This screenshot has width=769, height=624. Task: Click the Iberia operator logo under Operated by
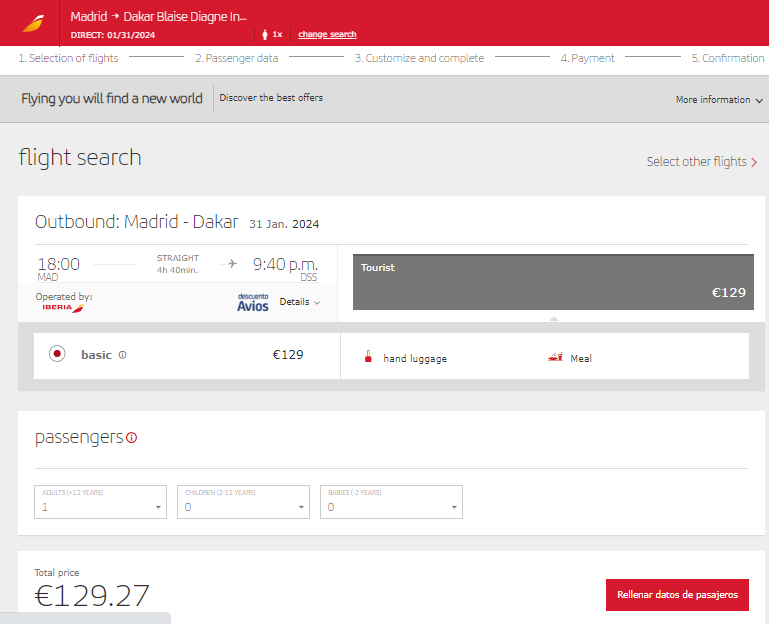click(x=63, y=308)
